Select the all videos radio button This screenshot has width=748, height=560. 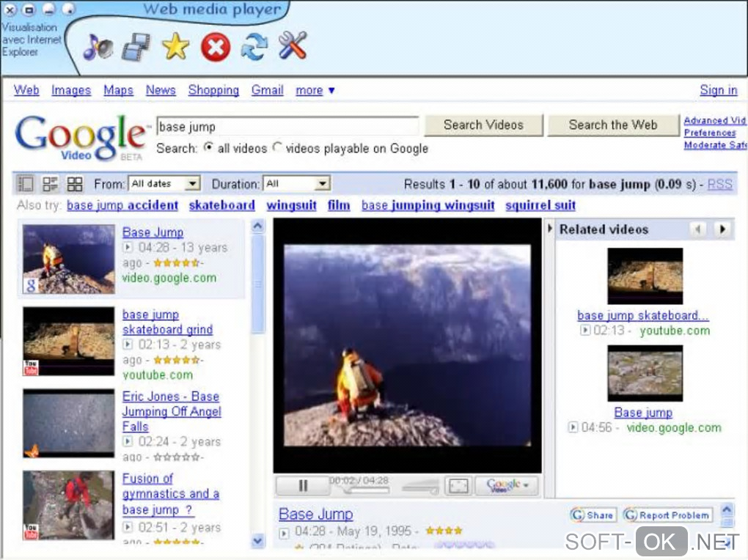pos(208,147)
